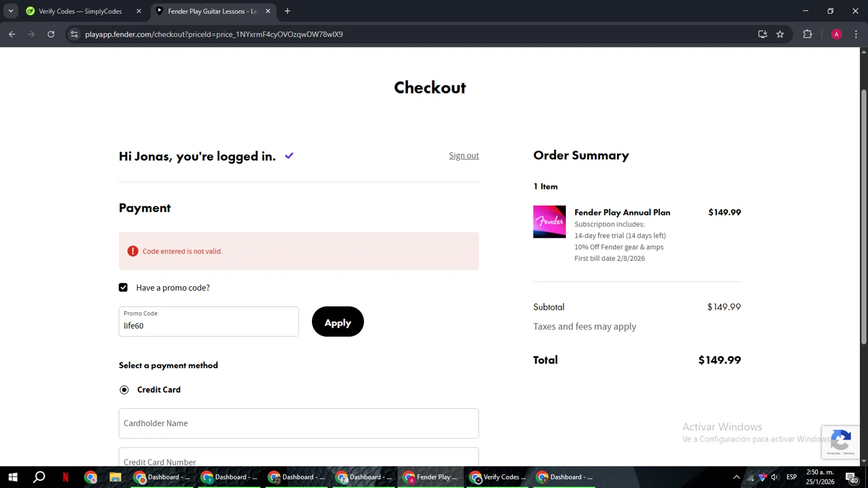Open a new browser tab
This screenshot has width=868, height=488.
pos(288,11)
